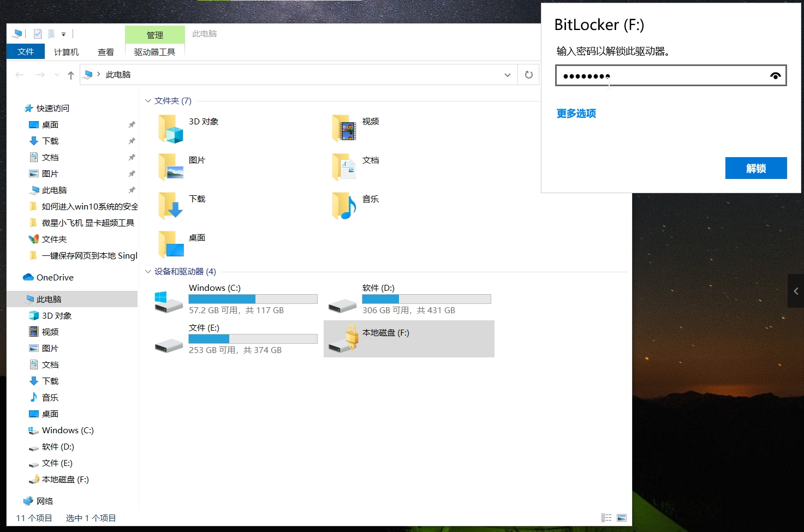Open the 驱动器工具 ribbon tab

(155, 52)
